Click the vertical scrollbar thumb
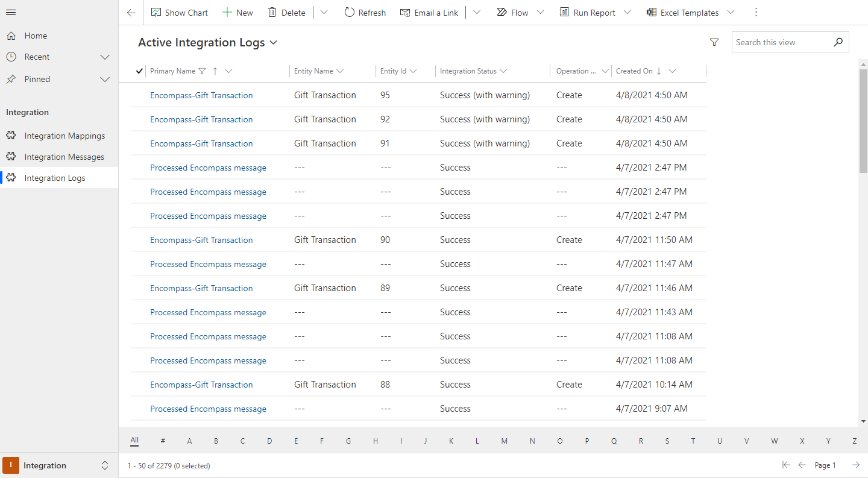The height and width of the screenshot is (478, 868). click(863, 121)
